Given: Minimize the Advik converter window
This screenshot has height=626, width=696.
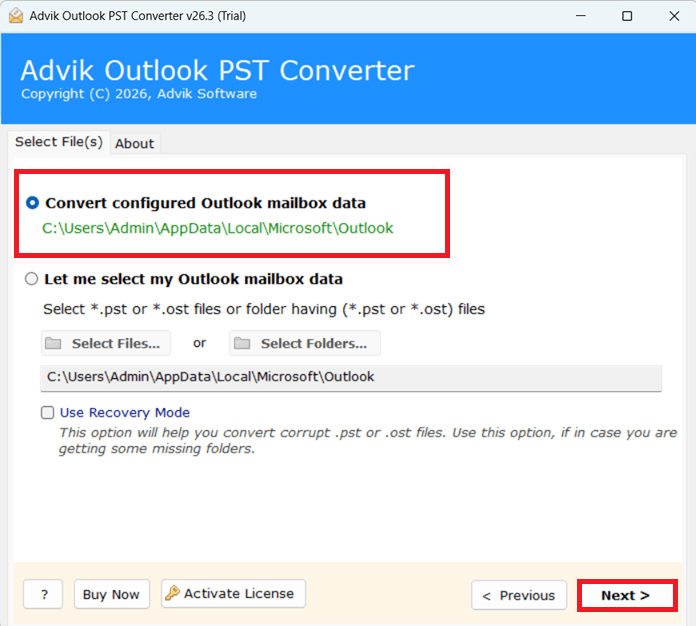Looking at the screenshot, I should tap(581, 16).
